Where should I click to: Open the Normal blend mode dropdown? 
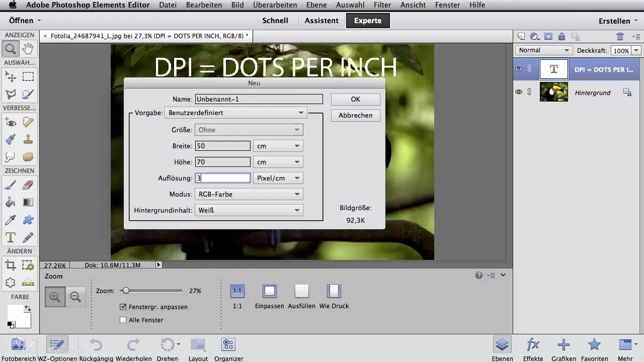[544, 50]
